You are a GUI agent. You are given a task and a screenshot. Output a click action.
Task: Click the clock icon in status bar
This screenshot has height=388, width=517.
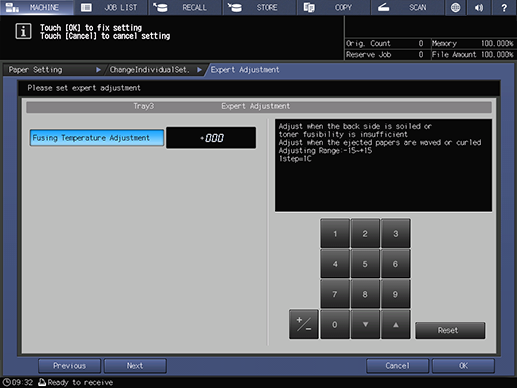(6, 382)
